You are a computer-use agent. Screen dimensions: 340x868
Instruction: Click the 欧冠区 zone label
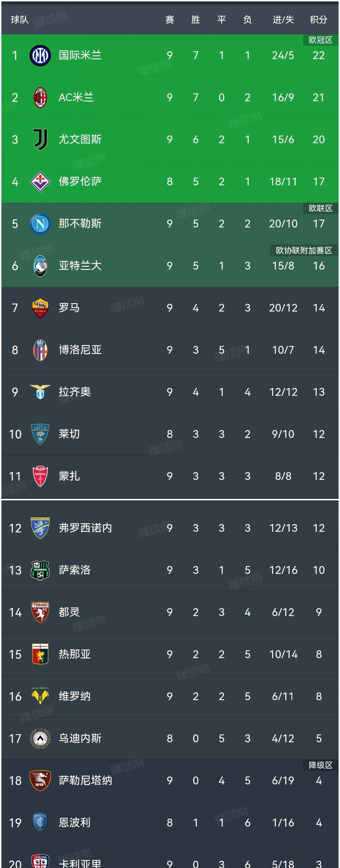[x=320, y=40]
